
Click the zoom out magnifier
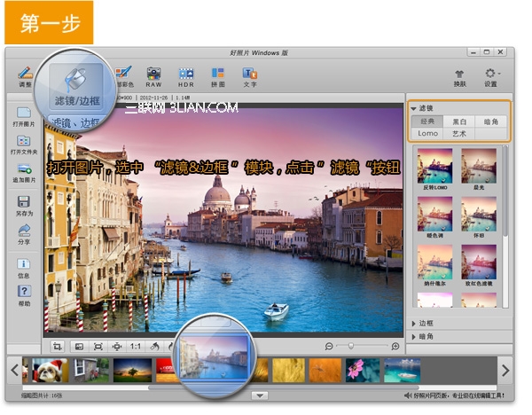[x=328, y=347]
